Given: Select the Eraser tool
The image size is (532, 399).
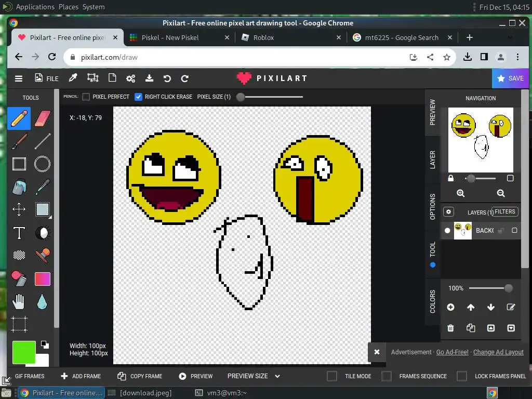Looking at the screenshot, I should click(x=43, y=118).
